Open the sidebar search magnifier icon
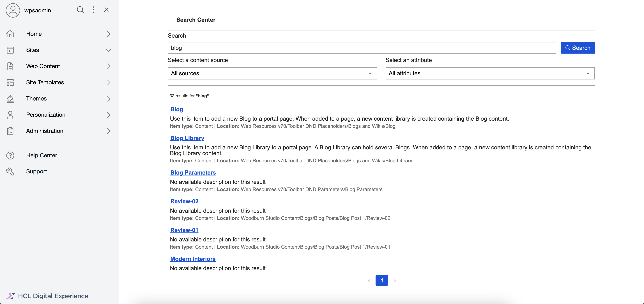 [80, 10]
